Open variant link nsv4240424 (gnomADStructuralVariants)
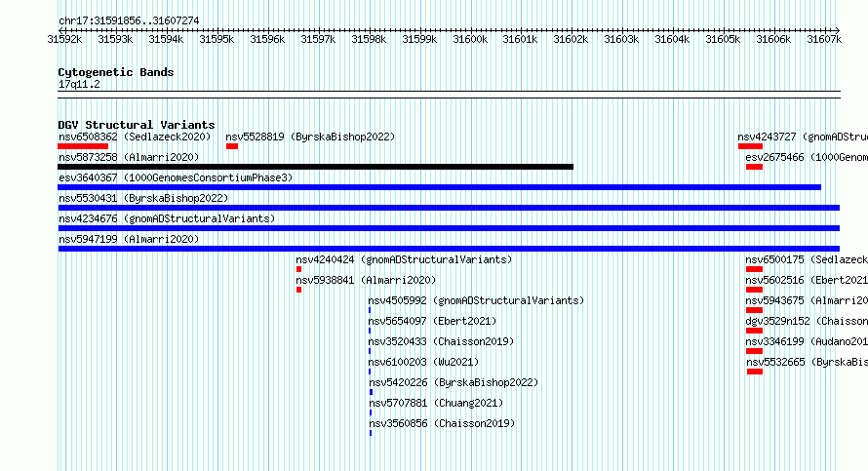The width and height of the screenshot is (868, 471). click(x=404, y=259)
